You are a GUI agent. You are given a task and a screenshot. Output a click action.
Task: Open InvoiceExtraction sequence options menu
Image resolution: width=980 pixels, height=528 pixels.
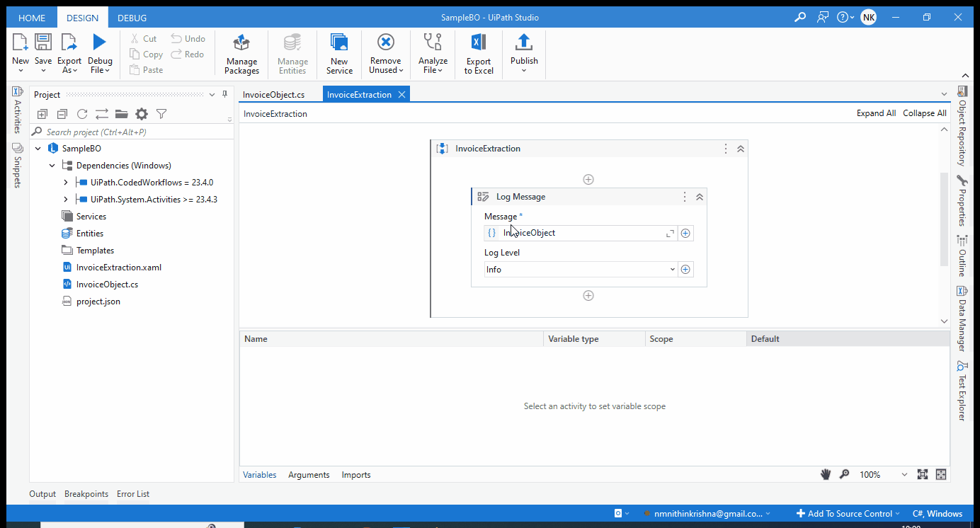click(x=725, y=149)
